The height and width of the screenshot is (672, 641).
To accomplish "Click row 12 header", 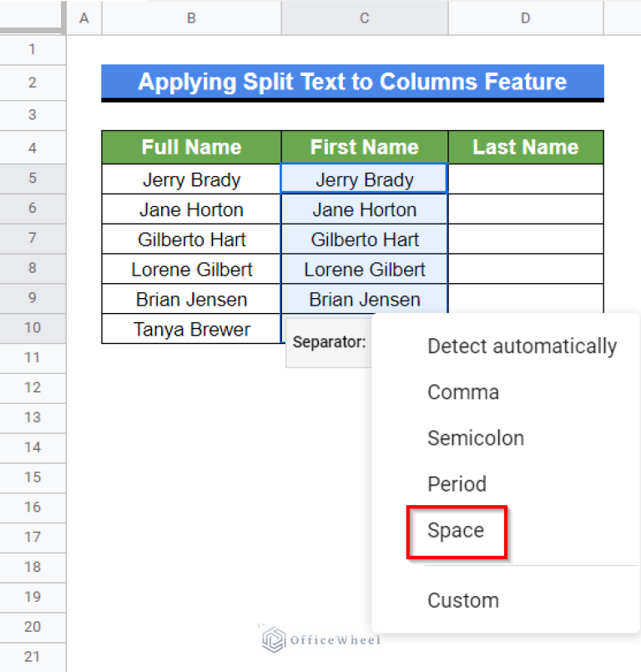I will [33, 387].
